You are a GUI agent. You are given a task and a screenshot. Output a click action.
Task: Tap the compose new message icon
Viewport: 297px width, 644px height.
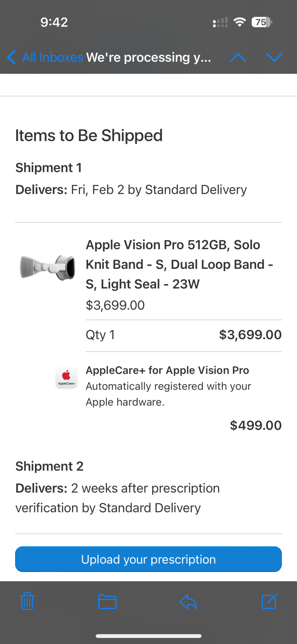pyautogui.click(x=269, y=601)
